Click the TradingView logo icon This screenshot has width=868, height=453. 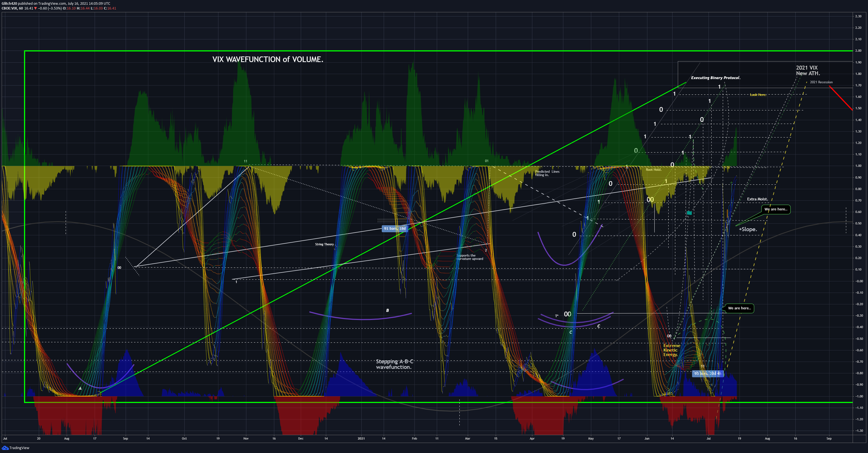click(x=5, y=448)
